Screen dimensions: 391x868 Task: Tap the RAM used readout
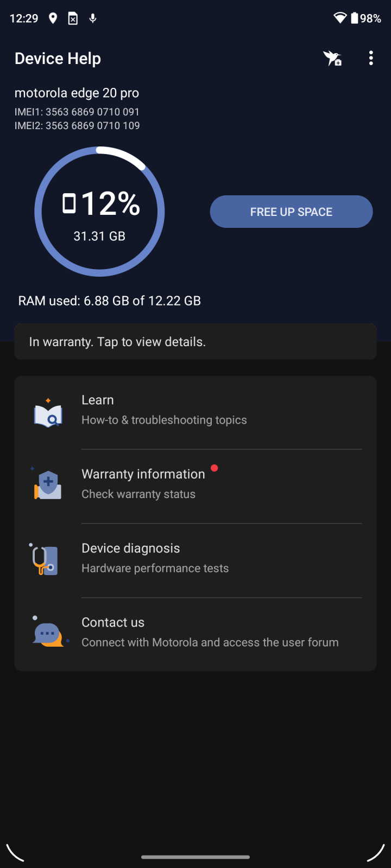(x=110, y=301)
